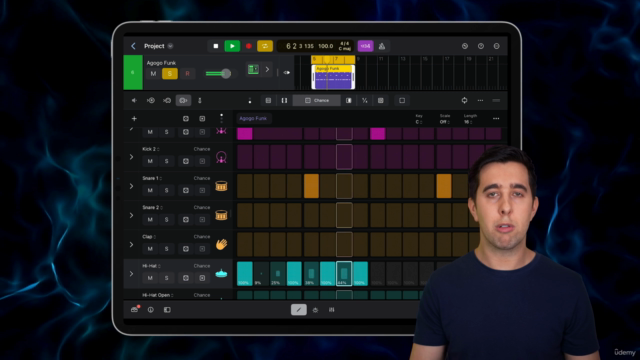Toggle the metronome icon

click(x=382, y=46)
